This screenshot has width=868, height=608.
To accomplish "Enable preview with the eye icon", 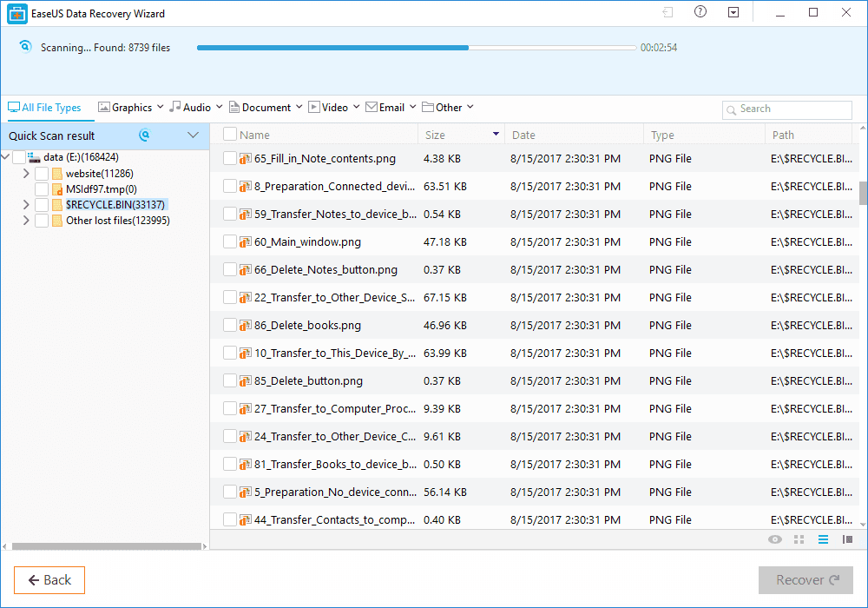I will coord(774,539).
